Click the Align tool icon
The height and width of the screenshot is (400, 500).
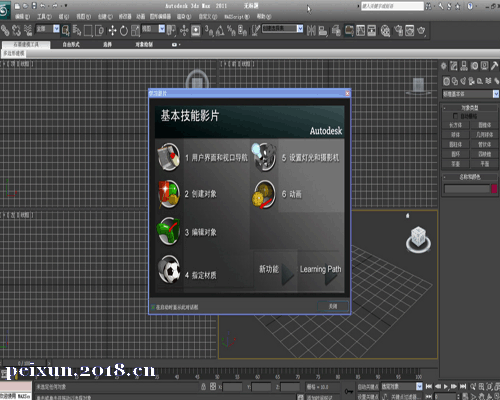323,31
